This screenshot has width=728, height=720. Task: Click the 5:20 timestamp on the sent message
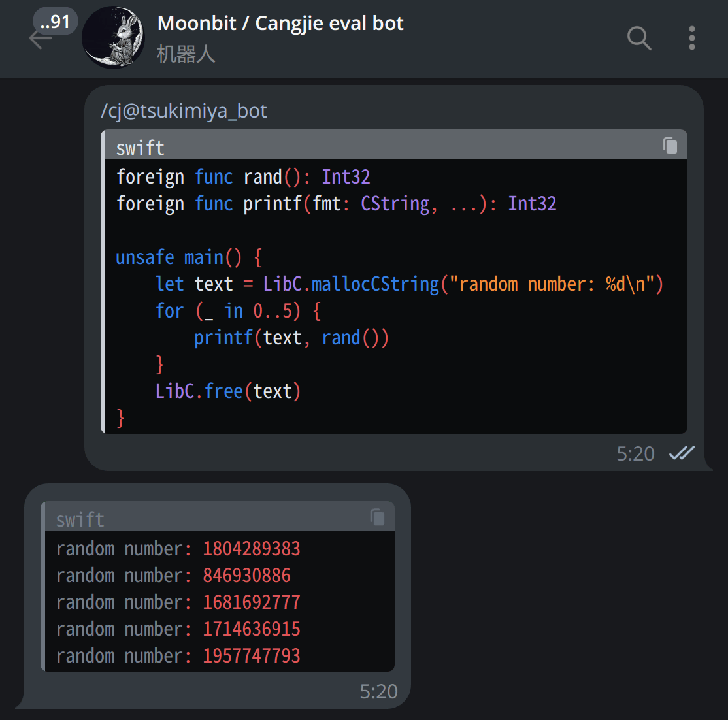point(635,453)
